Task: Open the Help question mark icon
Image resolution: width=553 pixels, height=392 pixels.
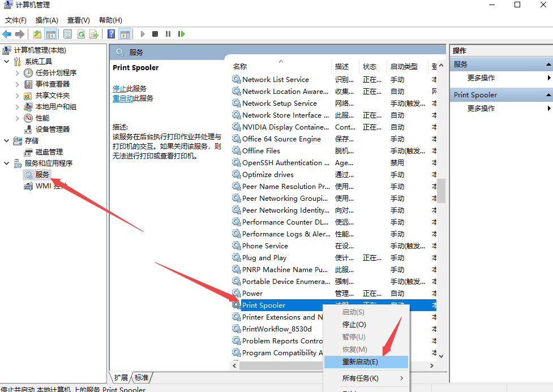Action: tap(112, 34)
